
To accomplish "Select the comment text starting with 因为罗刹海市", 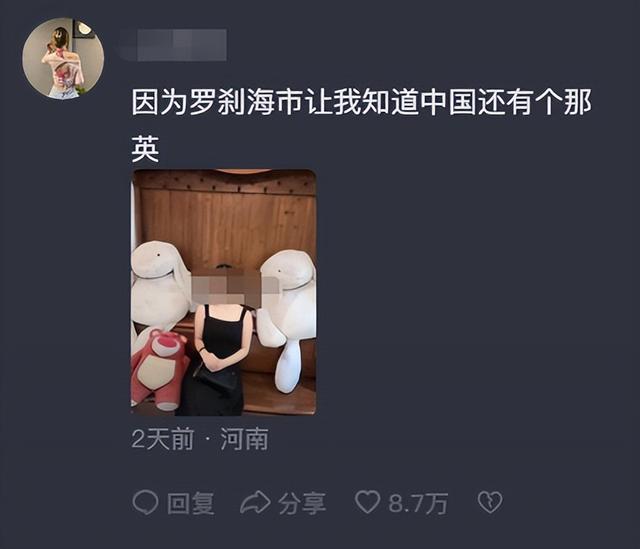I will tap(362, 126).
